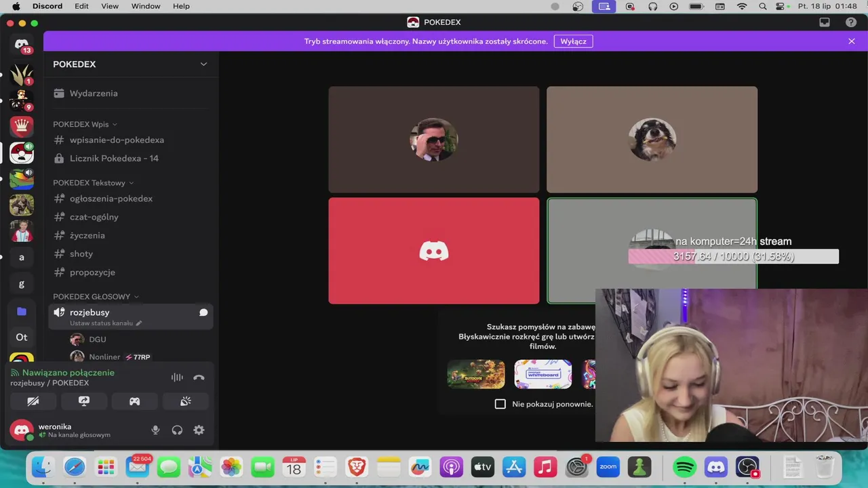This screenshot has width=868, height=488.
Task: Open Discord inbox icon
Action: tap(825, 22)
